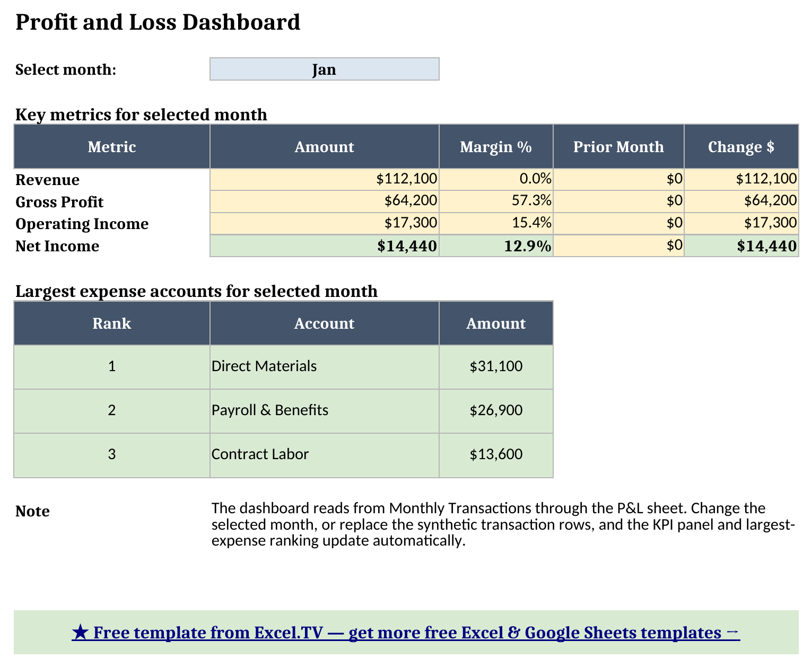Select the Net Income row label
This screenshot has height=667, width=812.
click(57, 246)
